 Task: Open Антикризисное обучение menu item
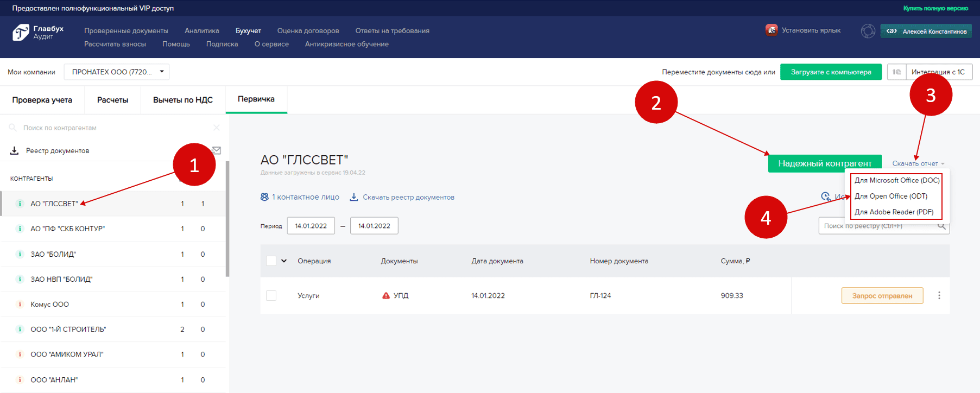coord(347,44)
